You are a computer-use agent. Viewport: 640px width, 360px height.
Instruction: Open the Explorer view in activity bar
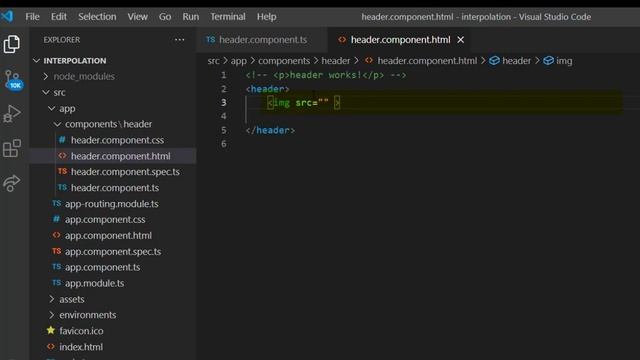(x=12, y=44)
